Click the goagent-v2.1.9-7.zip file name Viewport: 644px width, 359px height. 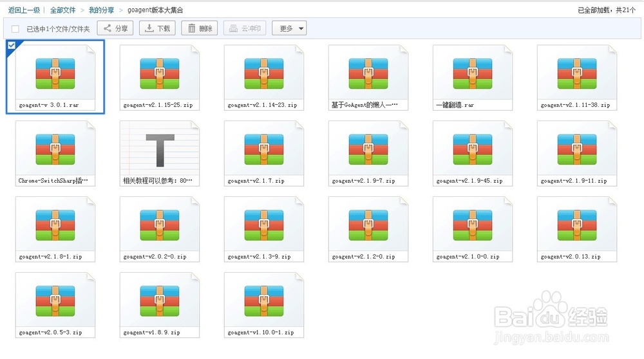pos(363,181)
